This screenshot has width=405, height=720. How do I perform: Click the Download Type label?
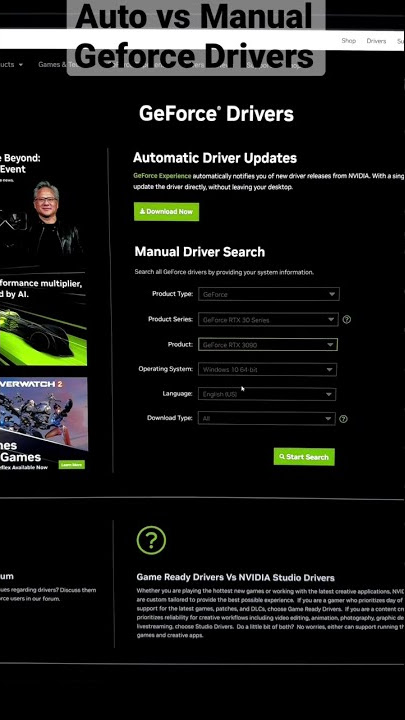pos(169,418)
